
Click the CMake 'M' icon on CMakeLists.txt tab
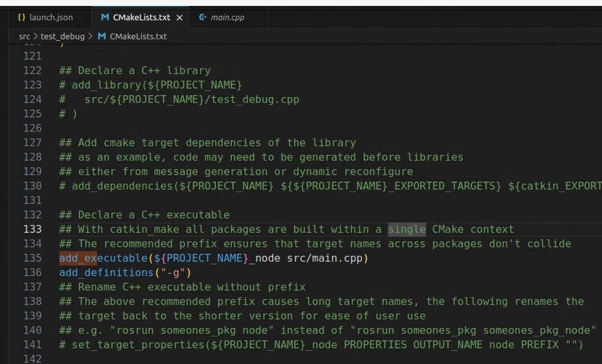click(105, 17)
